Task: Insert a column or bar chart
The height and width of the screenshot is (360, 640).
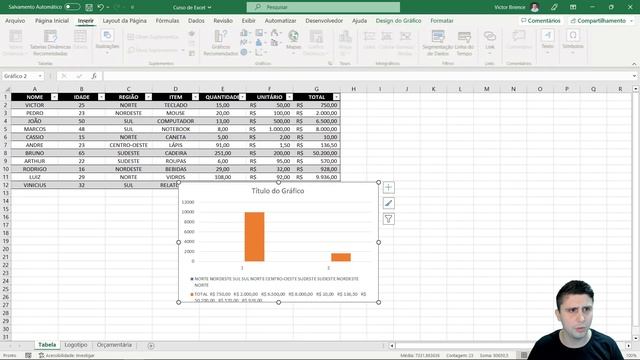Action: coord(244,33)
